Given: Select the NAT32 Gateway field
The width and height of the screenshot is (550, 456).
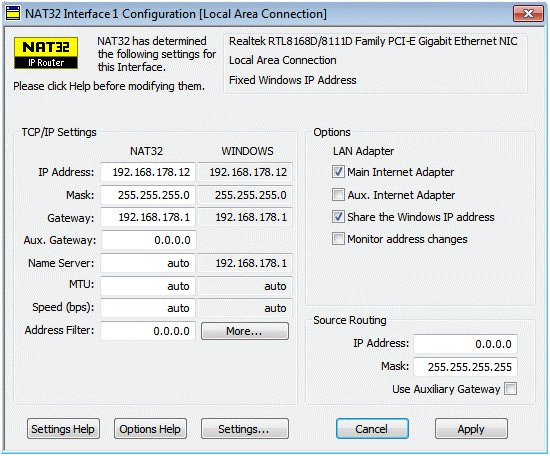Looking at the screenshot, I should [x=148, y=217].
